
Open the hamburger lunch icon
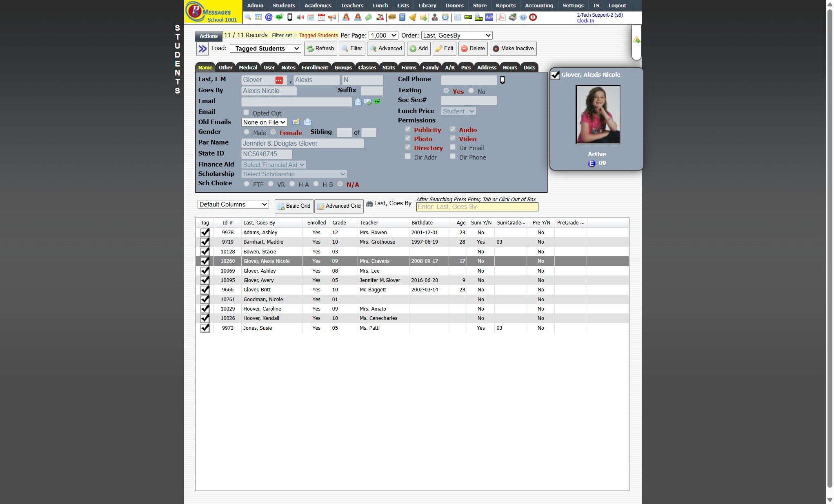392,17
